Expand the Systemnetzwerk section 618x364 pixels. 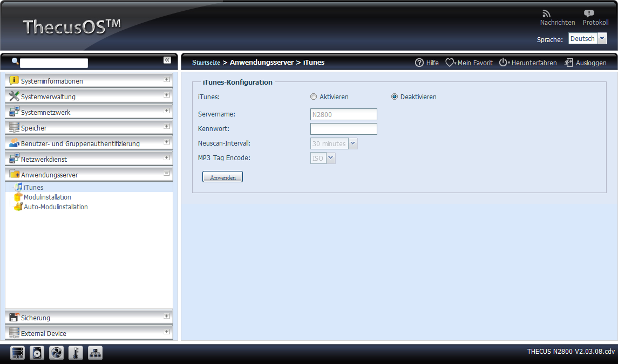click(x=167, y=111)
